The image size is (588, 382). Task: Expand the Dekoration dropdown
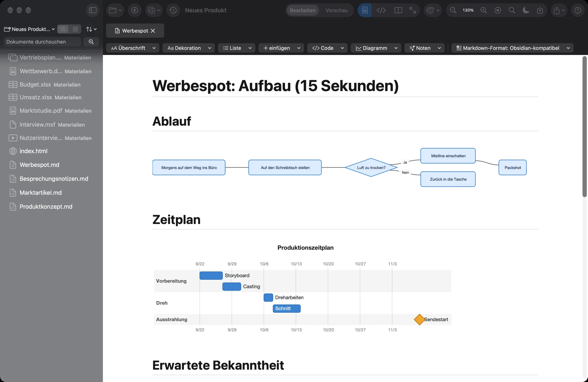pyautogui.click(x=188, y=48)
